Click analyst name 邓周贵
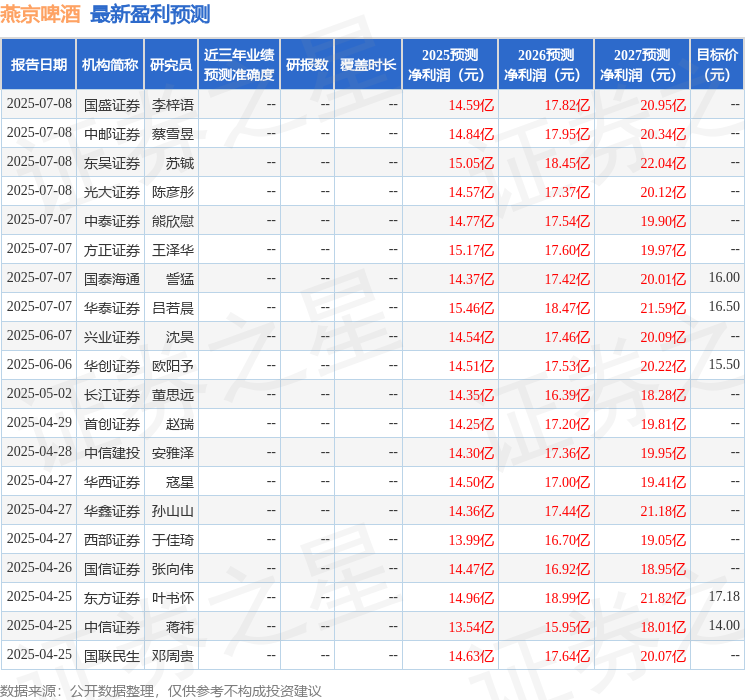Screen dimensions: 745x700 click(x=173, y=656)
